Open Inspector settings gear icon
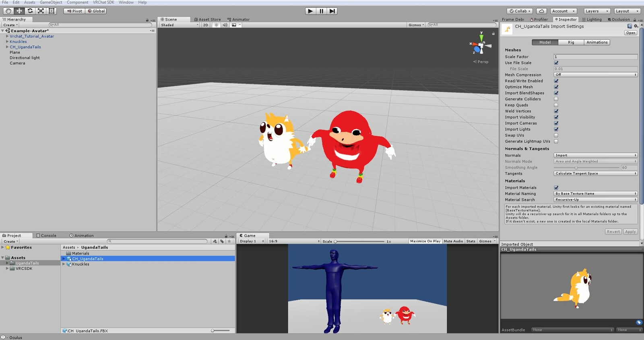 click(636, 26)
